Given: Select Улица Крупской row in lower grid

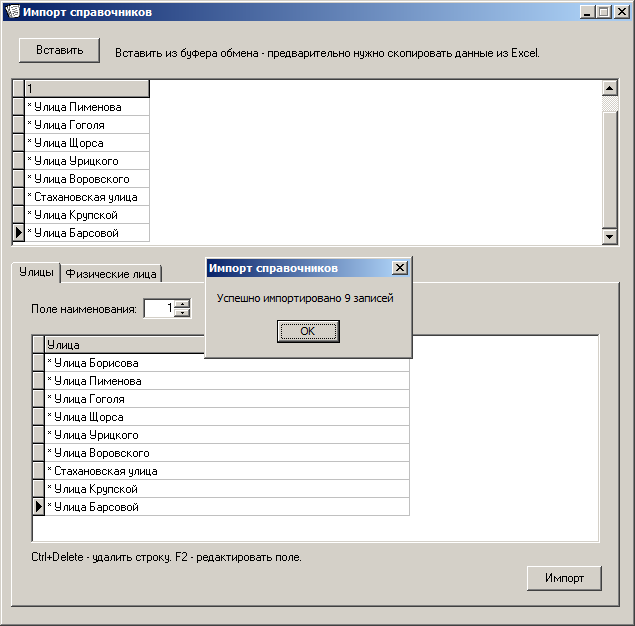Looking at the screenshot, I should (226, 489).
